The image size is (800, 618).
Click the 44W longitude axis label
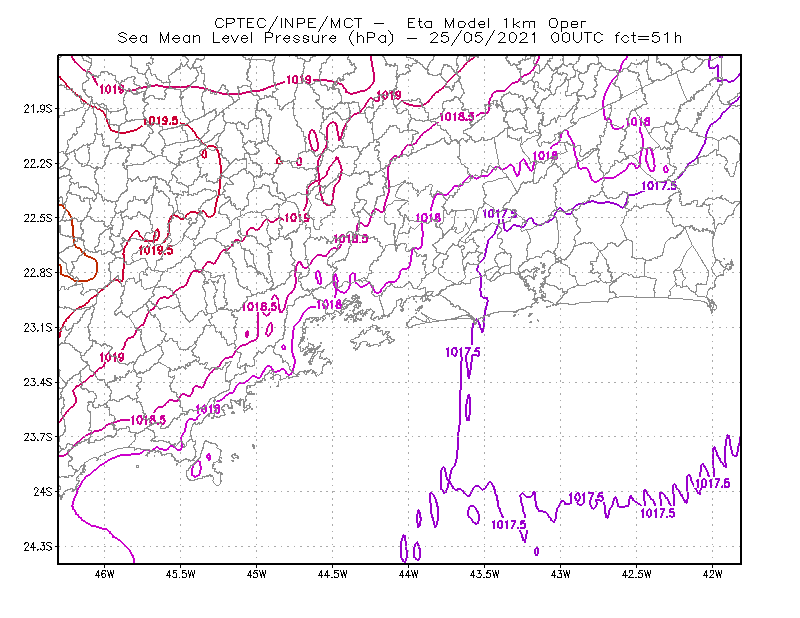pos(409,574)
